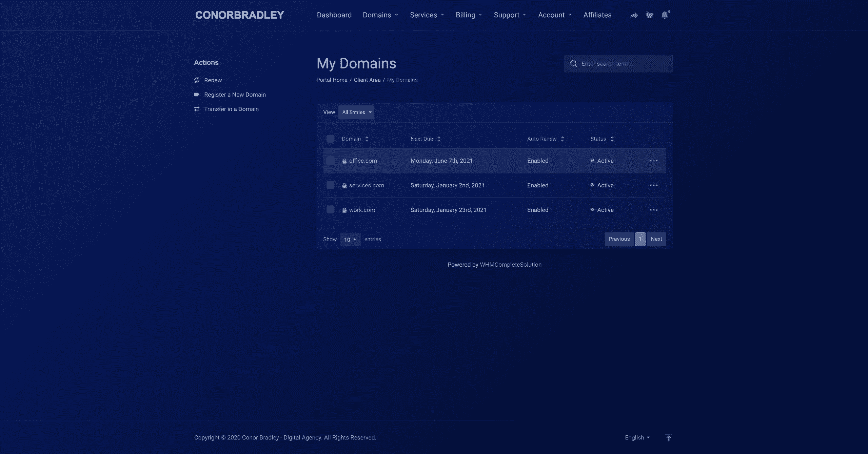
Task: Click the Transfer in a Domain arrows icon
Action: pos(197,109)
